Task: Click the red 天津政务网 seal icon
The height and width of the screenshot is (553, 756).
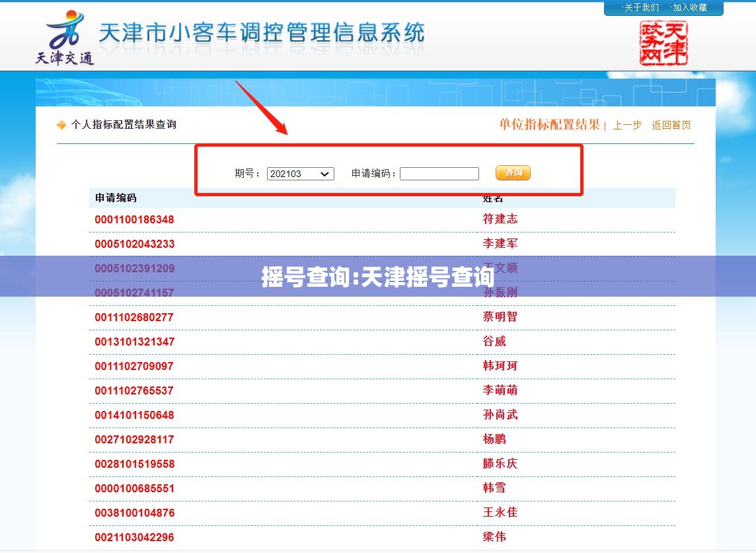Action: tap(663, 43)
